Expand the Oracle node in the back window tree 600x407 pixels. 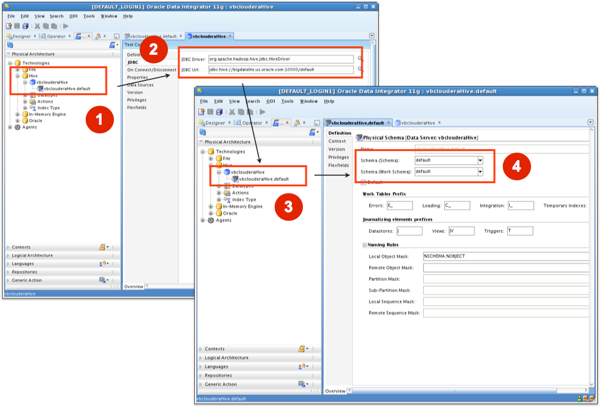point(18,120)
